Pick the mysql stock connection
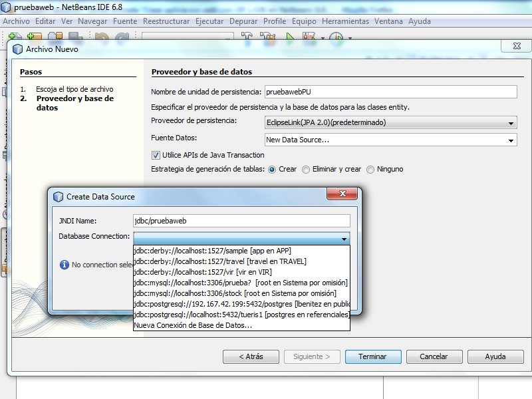The height and width of the screenshot is (399, 532). pos(241,293)
